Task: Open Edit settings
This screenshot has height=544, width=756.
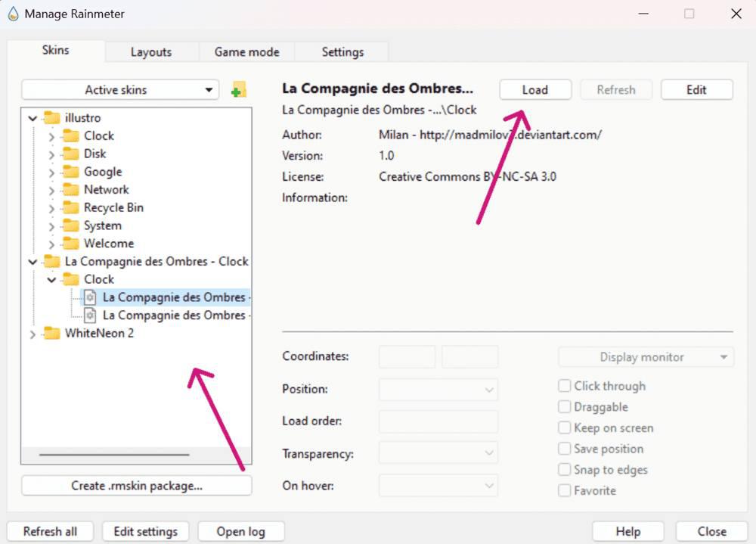Action: click(146, 531)
